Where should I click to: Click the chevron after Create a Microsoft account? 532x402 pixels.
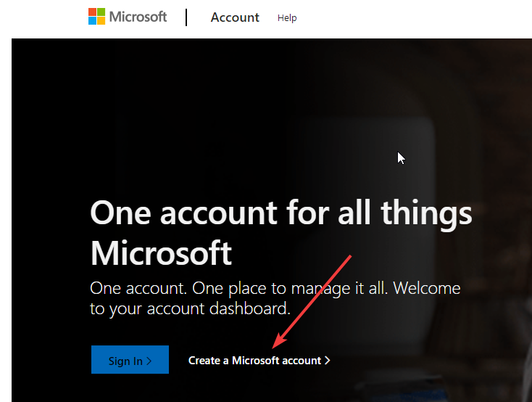pyautogui.click(x=328, y=360)
